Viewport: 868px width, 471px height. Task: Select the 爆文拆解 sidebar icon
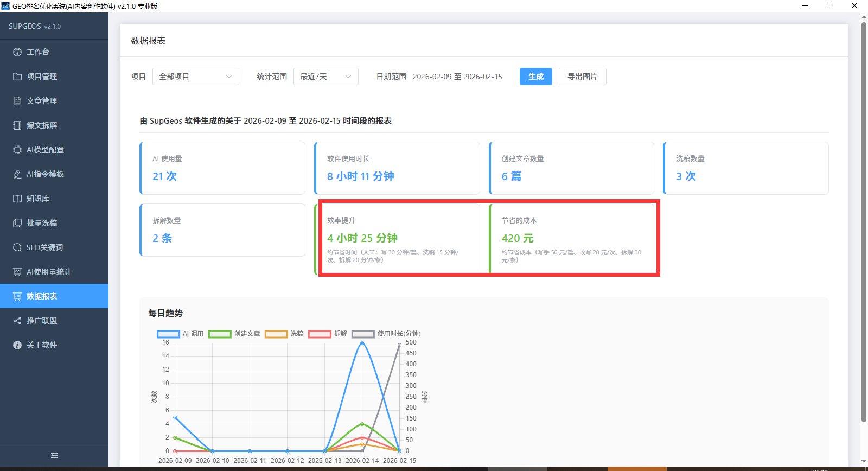[17, 125]
